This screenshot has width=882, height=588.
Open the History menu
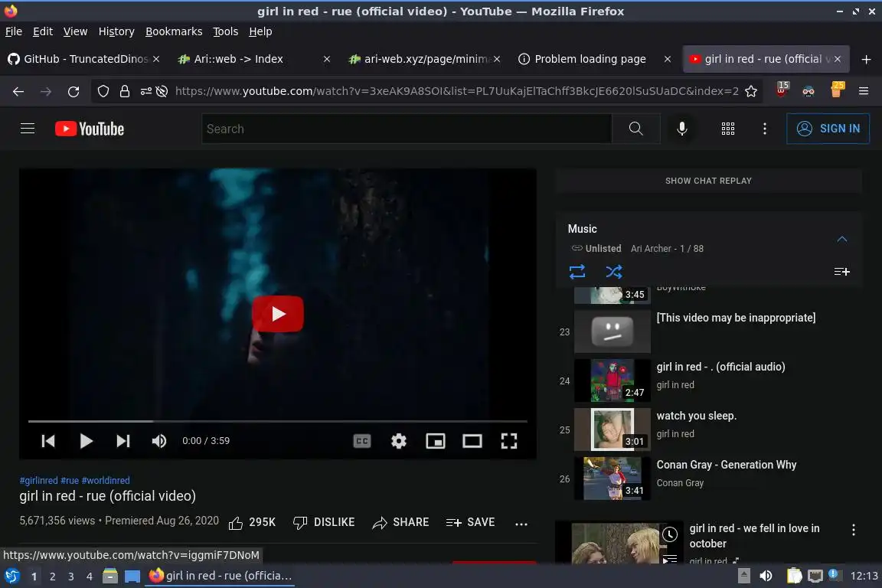116,31
